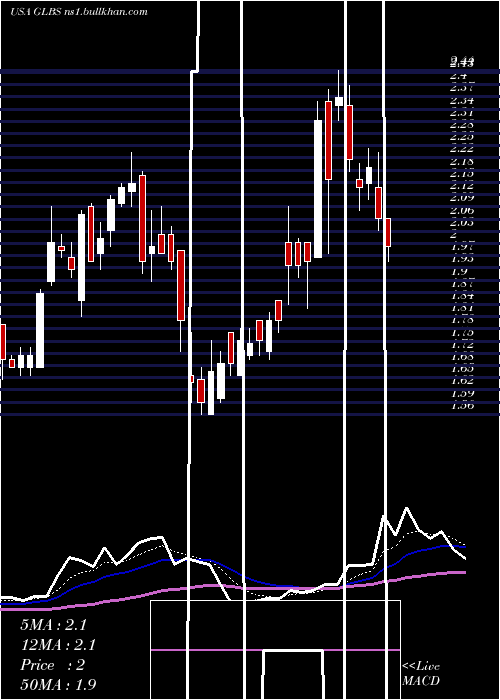Click the 1.56 price axis label
500x700 pixels.
coord(462,405)
